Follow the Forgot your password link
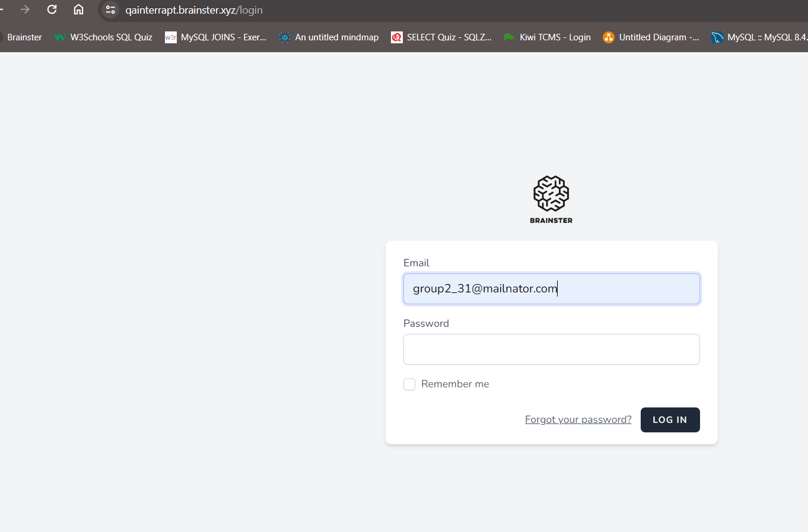 tap(578, 420)
